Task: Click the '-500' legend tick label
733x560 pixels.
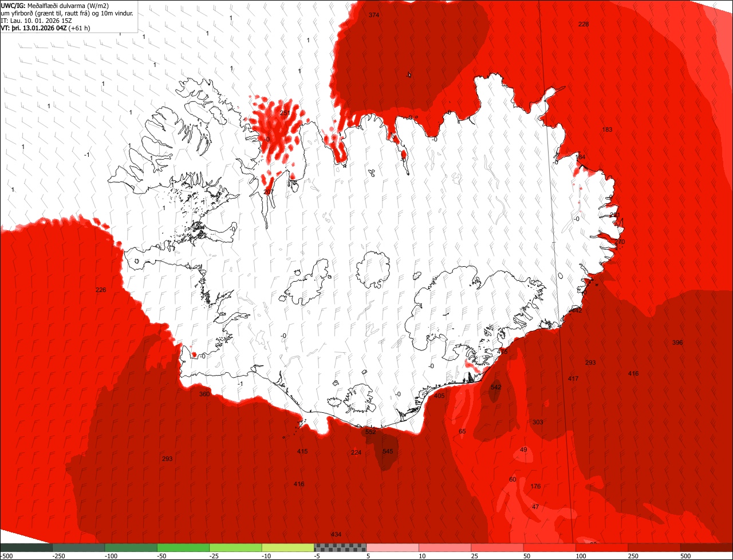Action: (x=6, y=556)
